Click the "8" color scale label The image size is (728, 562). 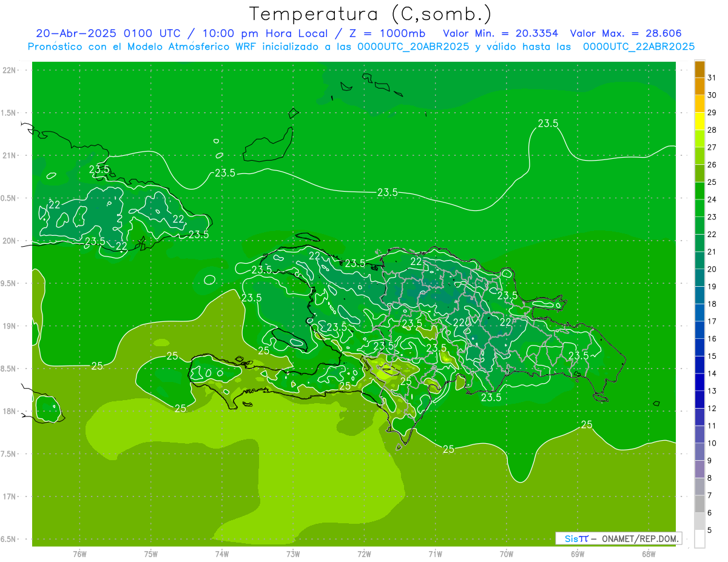coord(710,478)
